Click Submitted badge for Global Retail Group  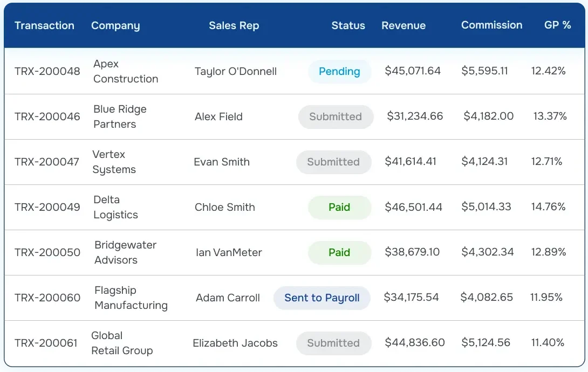click(x=333, y=343)
